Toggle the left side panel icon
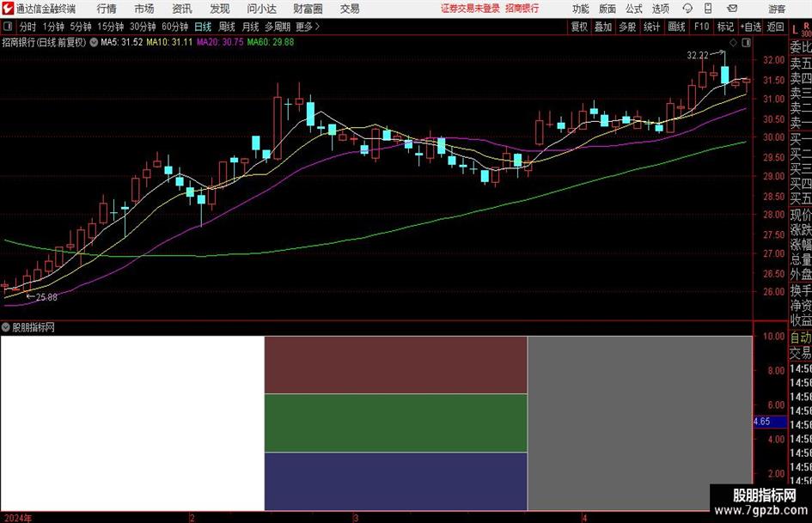 pos(7,27)
